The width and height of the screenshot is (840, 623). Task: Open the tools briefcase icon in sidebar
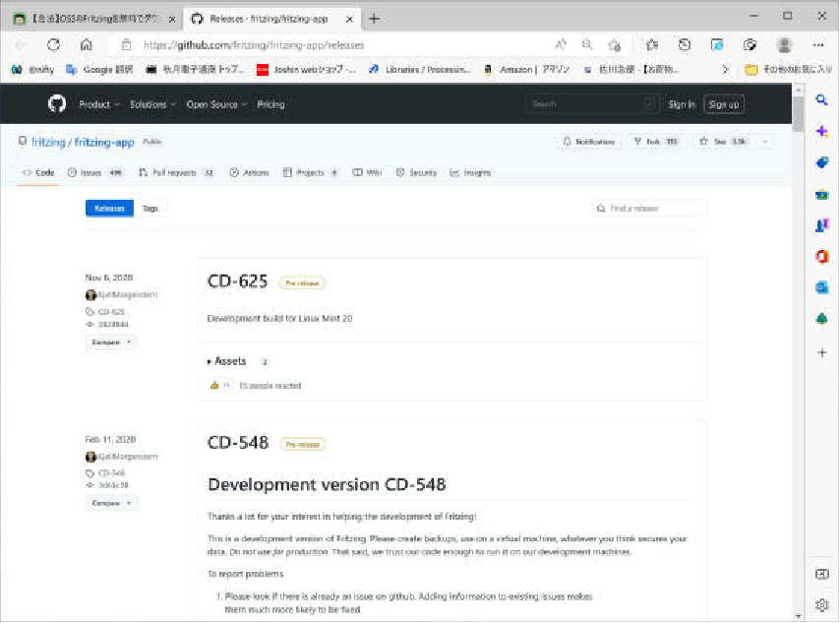coord(821,195)
